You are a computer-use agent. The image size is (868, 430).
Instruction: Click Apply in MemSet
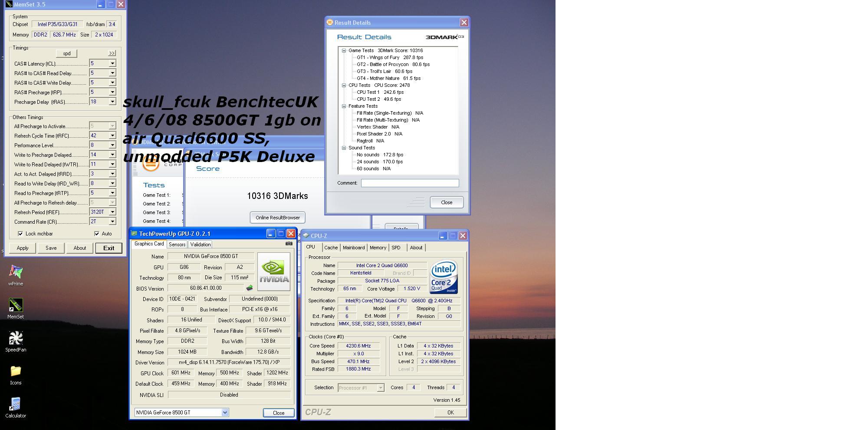23,248
